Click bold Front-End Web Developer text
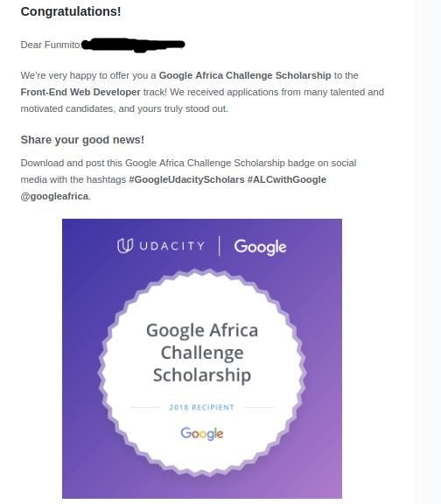Image resolution: width=441 pixels, height=504 pixels. (x=80, y=92)
